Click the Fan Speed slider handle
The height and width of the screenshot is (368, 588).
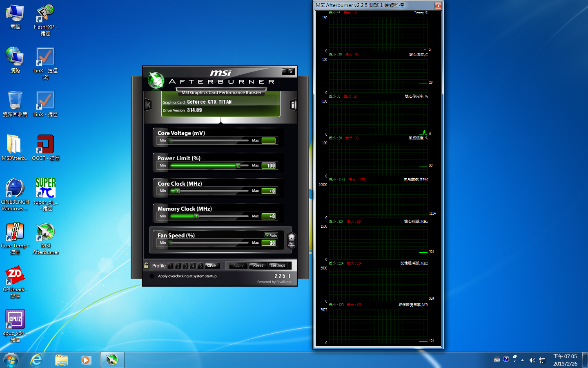pyautogui.click(x=171, y=243)
